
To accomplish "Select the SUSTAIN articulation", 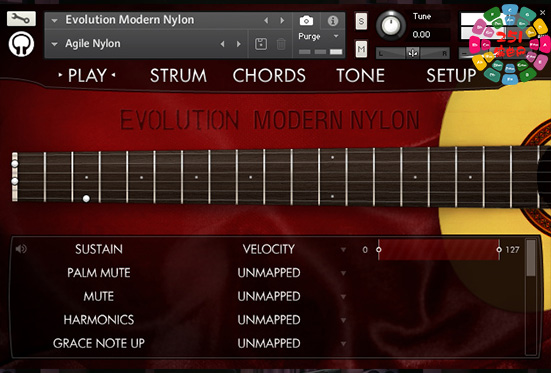I will click(99, 249).
